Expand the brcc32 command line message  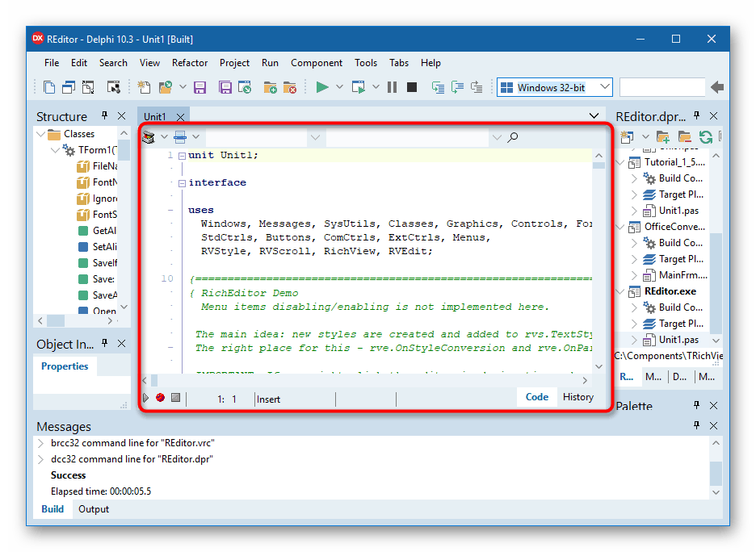(41, 443)
